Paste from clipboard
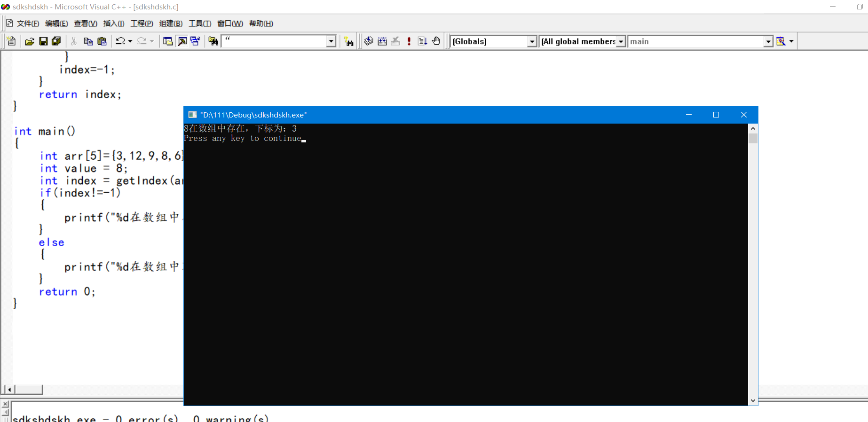Image resolution: width=868 pixels, height=422 pixels. [x=102, y=41]
